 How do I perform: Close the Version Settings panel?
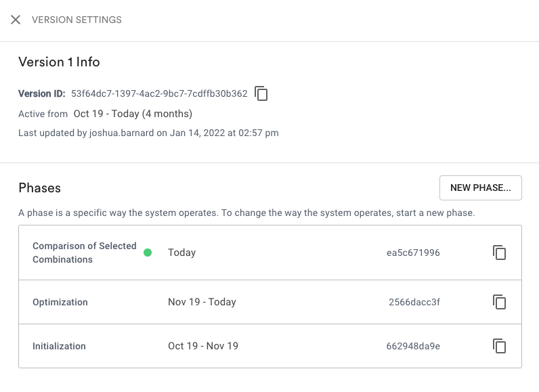coord(16,20)
